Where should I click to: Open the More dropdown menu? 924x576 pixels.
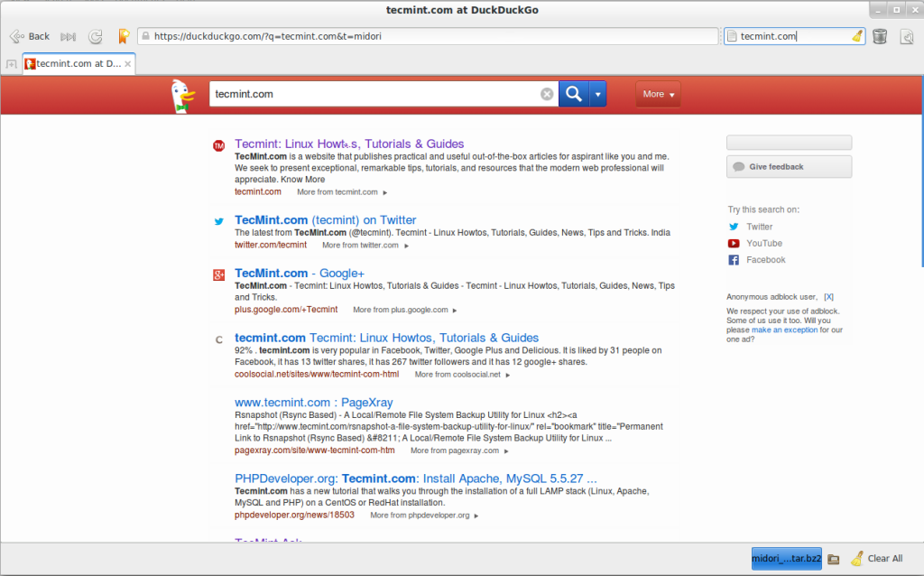point(659,94)
